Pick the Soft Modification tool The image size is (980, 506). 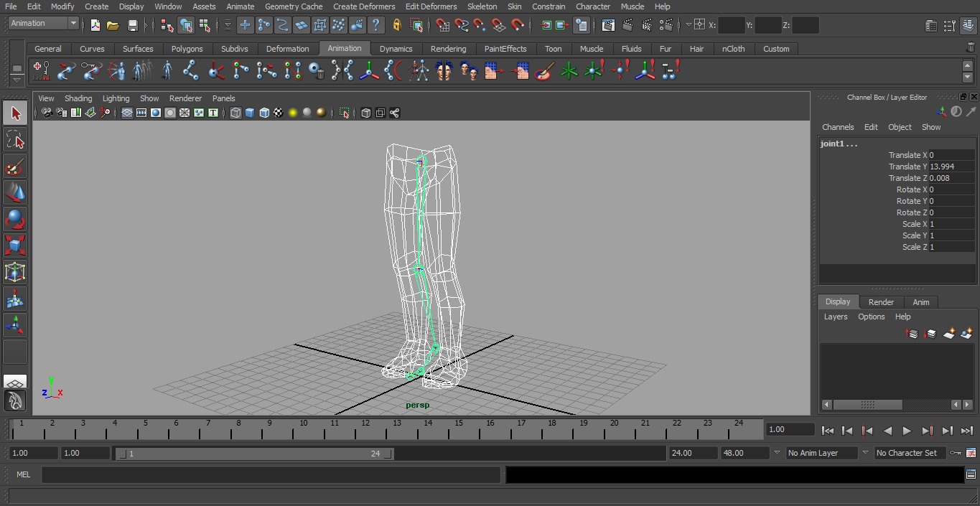(15, 299)
